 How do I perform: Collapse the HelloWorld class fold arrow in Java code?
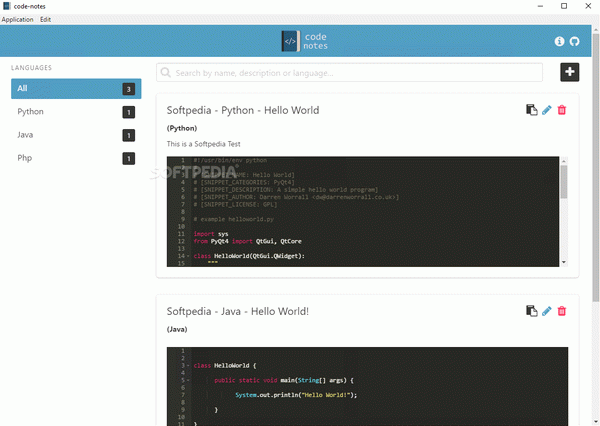tap(190, 366)
